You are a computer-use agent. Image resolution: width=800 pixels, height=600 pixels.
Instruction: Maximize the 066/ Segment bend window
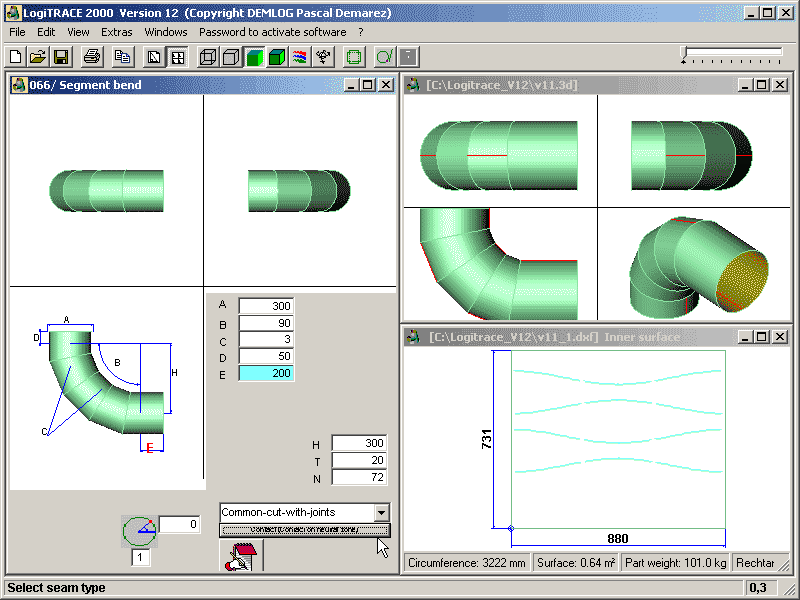click(367, 85)
